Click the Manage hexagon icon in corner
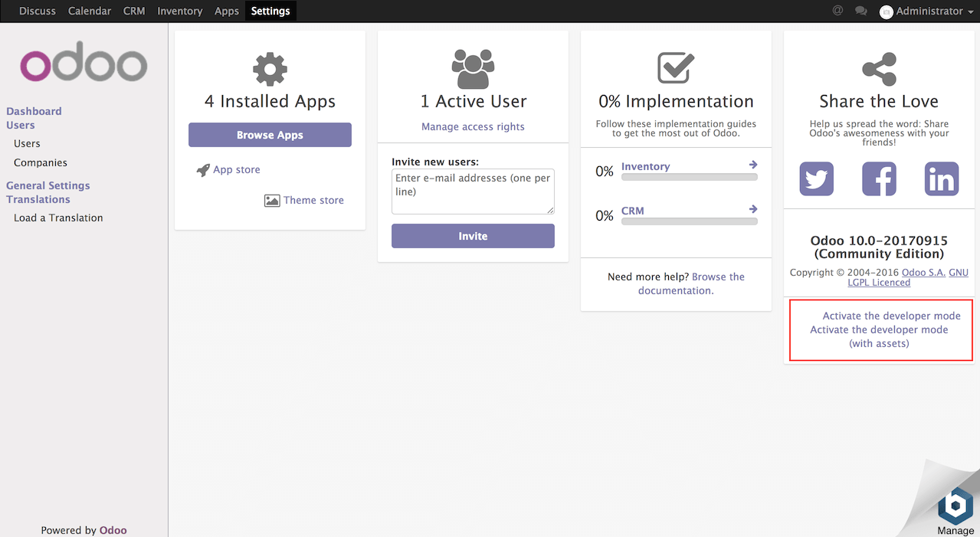Screen dimensions: 980x537 pos(955,505)
